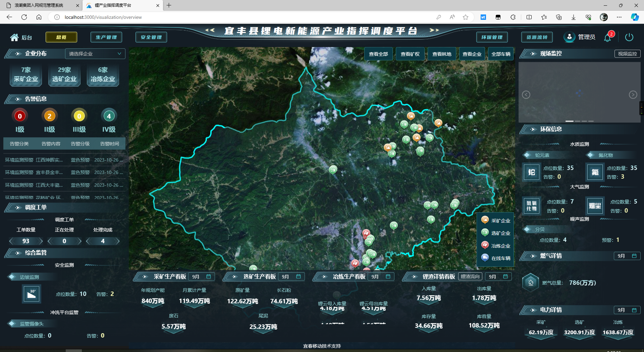
Task: Click the power logout icon
Action: click(629, 37)
